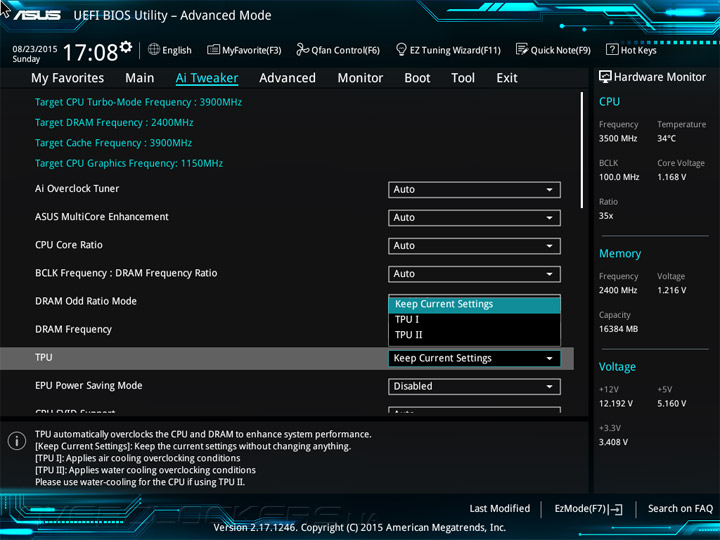Click the 34°C temperature value
This screenshot has height=540, width=720.
tap(666, 139)
